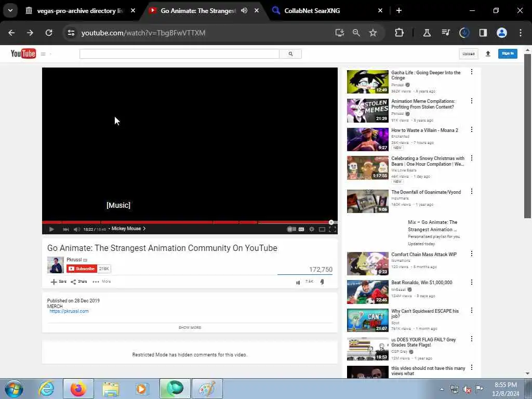The height and width of the screenshot is (399, 532).
Task: Open the options menu for the Gacha Life video
Action: 472,72
